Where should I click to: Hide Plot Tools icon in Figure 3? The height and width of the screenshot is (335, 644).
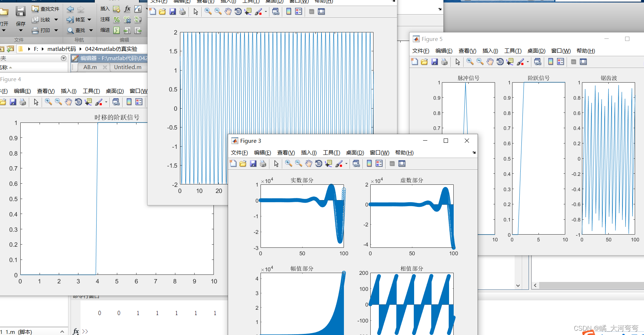392,163
